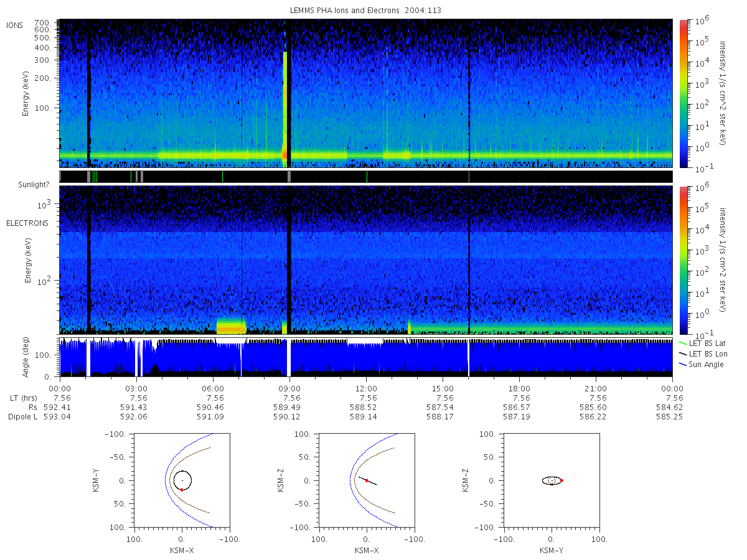This screenshot has height=560, width=747.
Task: Select the IONS panel label
Action: pyautogui.click(x=16, y=25)
